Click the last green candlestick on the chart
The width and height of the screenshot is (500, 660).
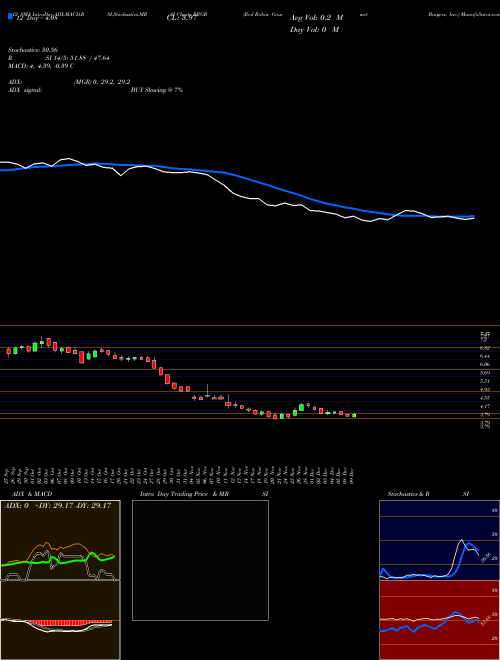tap(354, 415)
